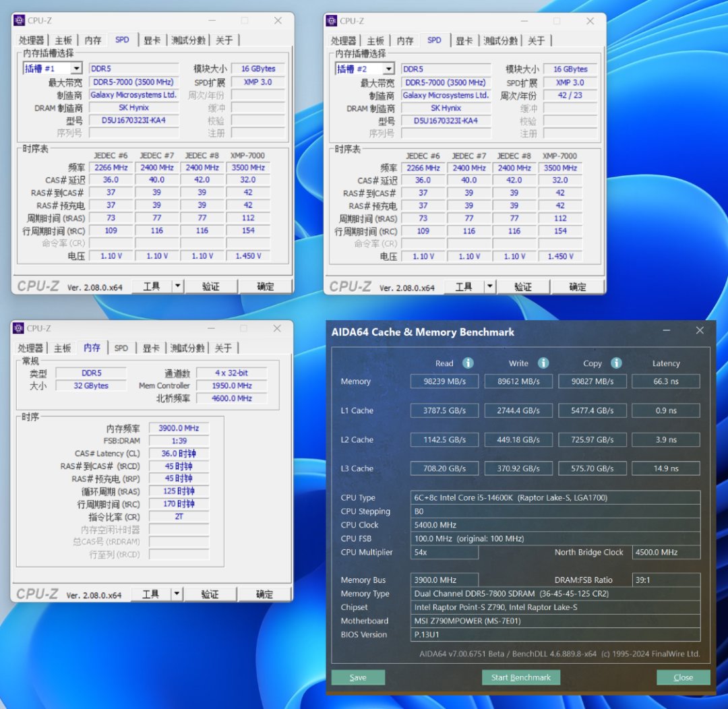The image size is (728, 709).
Task: Click L1 Cache read value 3787.5 GB/s
Action: pos(444,410)
